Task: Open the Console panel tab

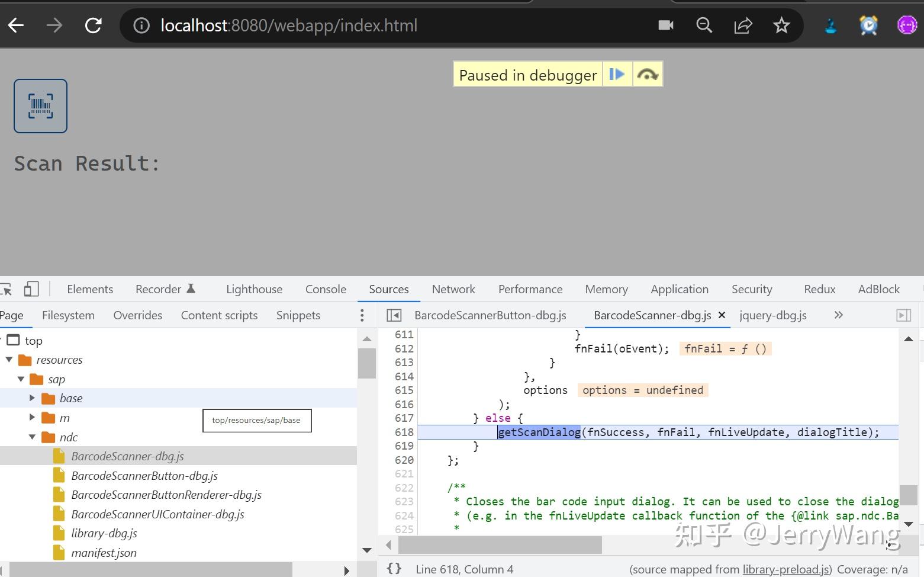Action: coord(326,289)
